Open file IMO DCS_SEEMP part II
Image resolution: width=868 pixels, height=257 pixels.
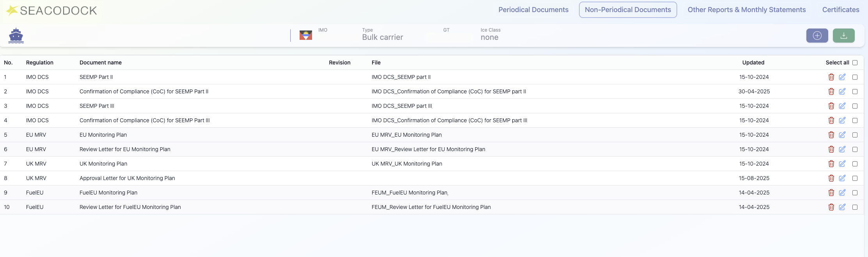(401, 77)
